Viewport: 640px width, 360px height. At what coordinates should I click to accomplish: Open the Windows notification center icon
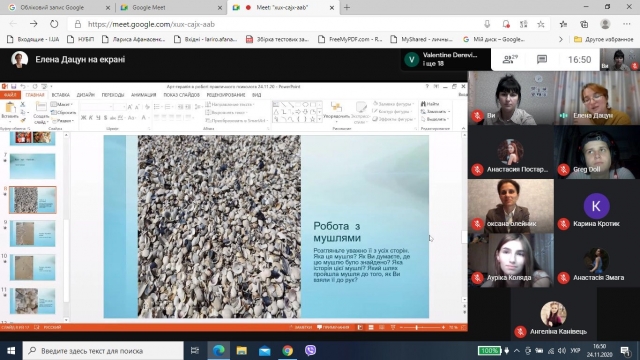[x=625, y=351]
